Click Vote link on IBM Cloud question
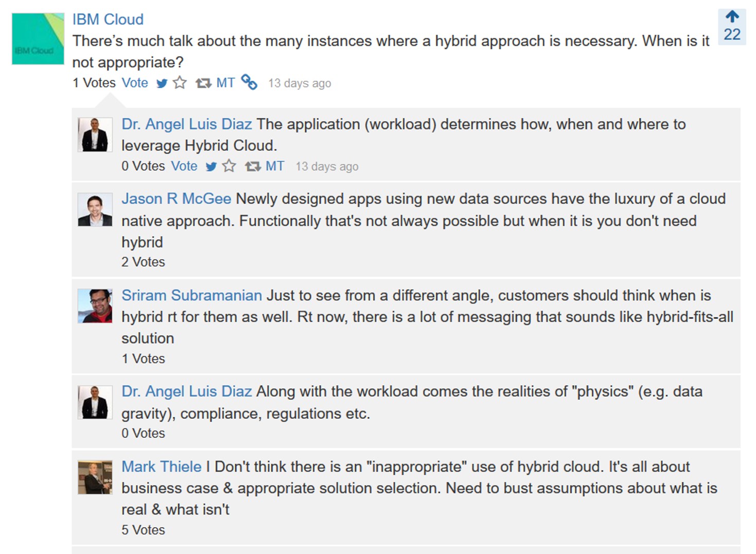Image resolution: width=756 pixels, height=554 pixels. click(x=135, y=83)
